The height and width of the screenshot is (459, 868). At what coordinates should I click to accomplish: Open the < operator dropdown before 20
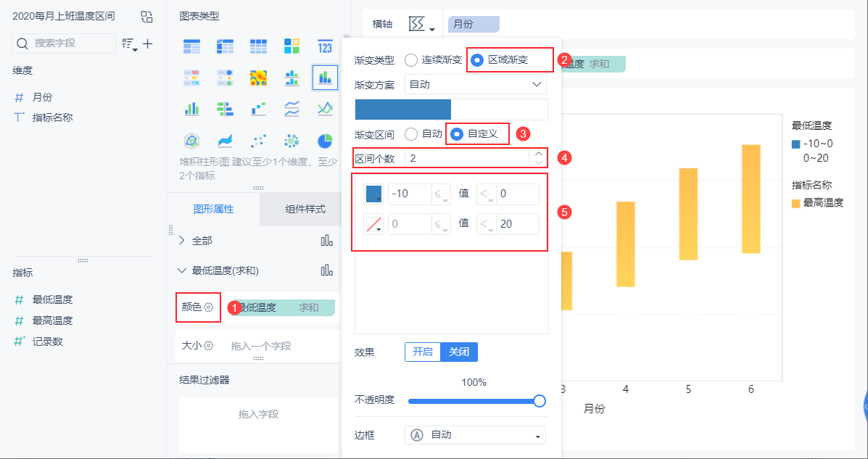coord(485,224)
